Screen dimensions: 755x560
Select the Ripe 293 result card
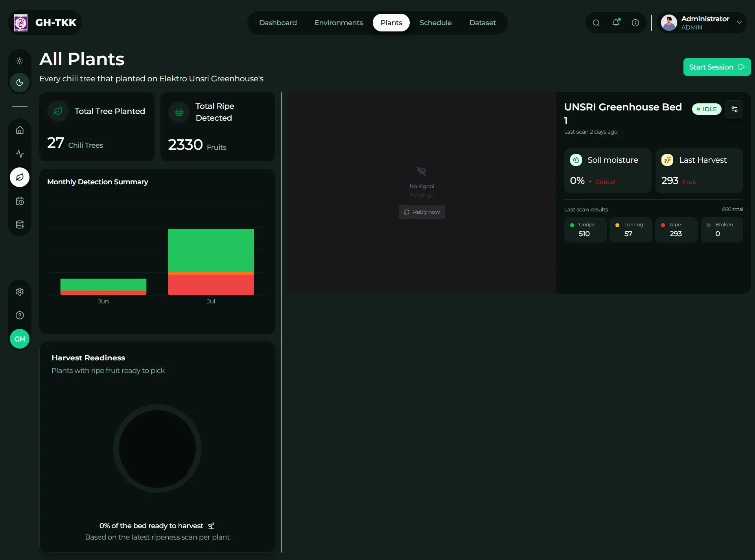(676, 230)
